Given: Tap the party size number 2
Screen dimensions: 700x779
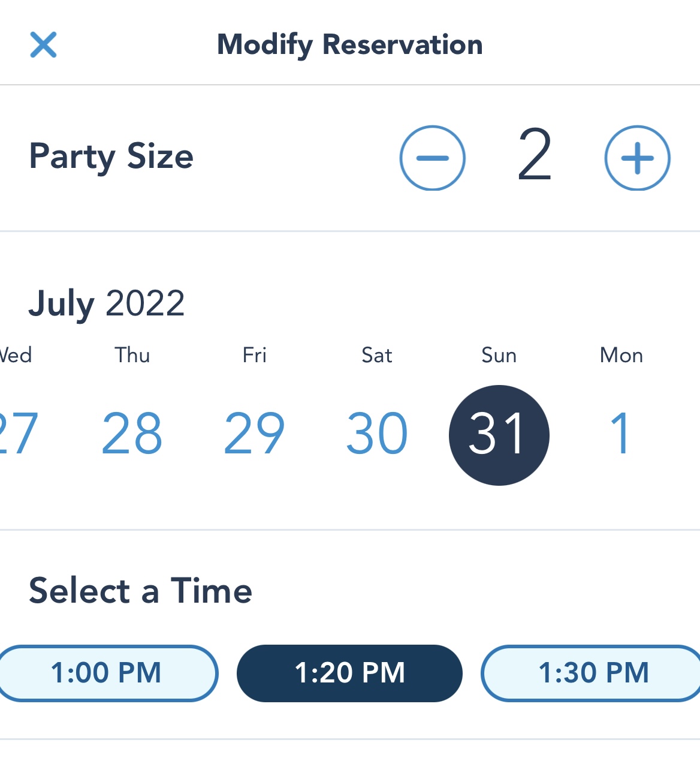Looking at the screenshot, I should 534,156.
